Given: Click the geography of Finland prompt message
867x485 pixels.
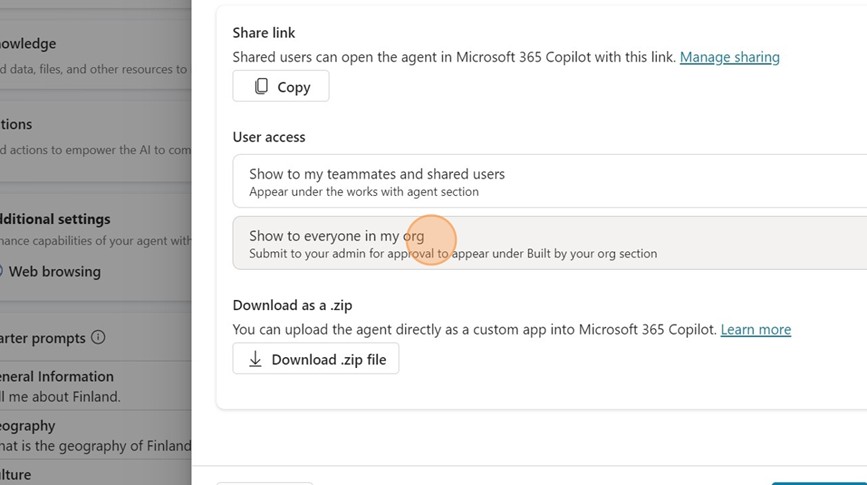Looking at the screenshot, I should point(95,445).
